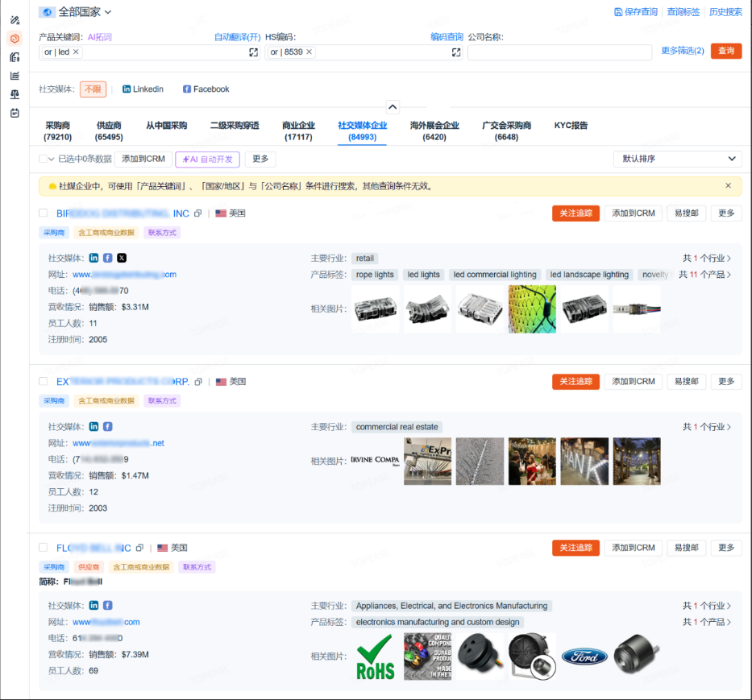
Task: Click the orange 查询 search button
Action: point(725,52)
